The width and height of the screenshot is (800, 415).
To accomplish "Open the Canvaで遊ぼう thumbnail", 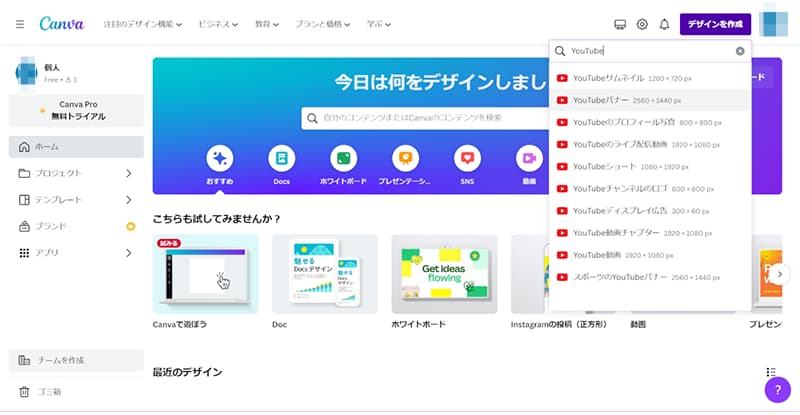I will click(206, 274).
